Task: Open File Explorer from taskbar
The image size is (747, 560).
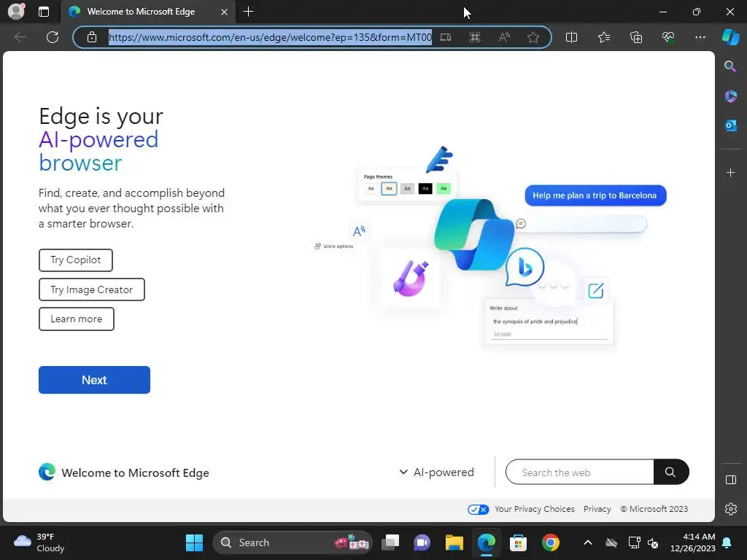Action: 454,542
